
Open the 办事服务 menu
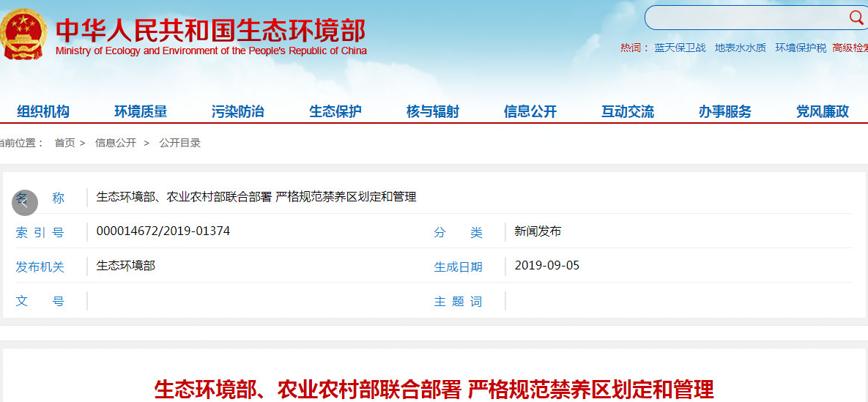[x=725, y=111]
